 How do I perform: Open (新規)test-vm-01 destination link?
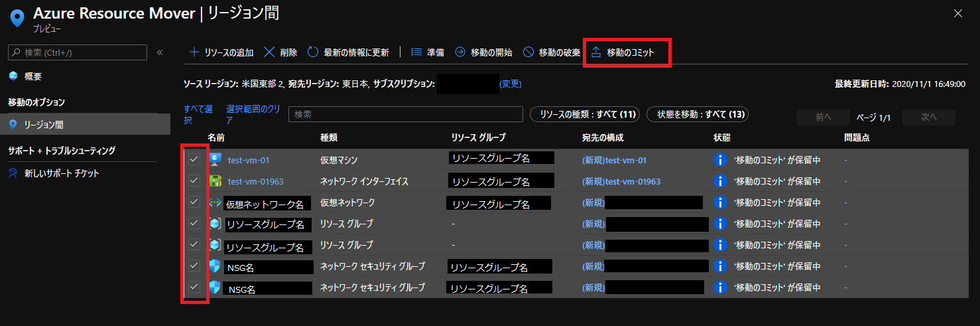point(614,160)
